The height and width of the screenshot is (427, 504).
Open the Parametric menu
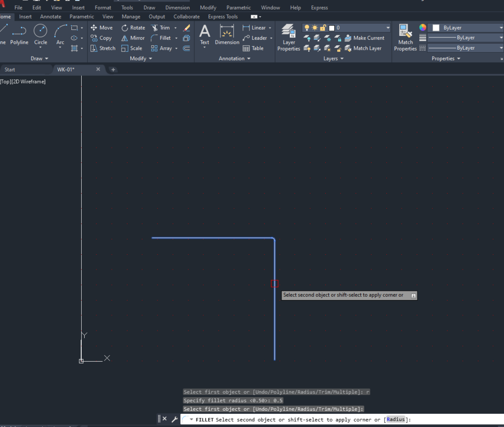coord(238,7)
